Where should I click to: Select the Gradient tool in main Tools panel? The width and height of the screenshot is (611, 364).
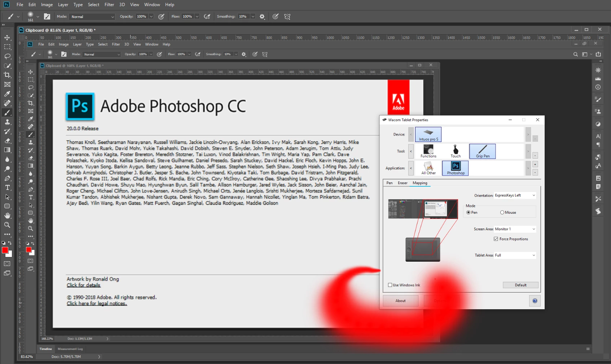pyautogui.click(x=7, y=150)
